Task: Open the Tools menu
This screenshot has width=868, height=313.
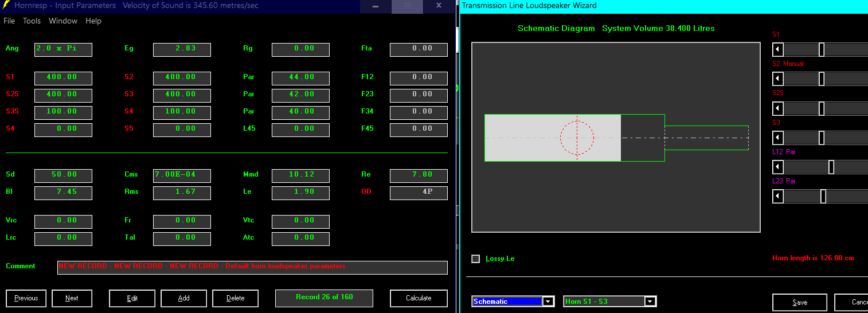Action: pos(32,21)
